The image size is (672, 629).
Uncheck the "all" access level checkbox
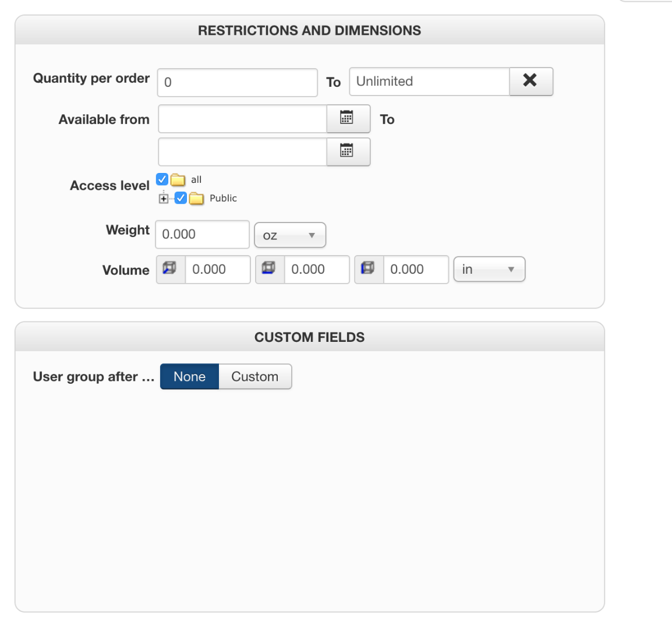(x=162, y=179)
